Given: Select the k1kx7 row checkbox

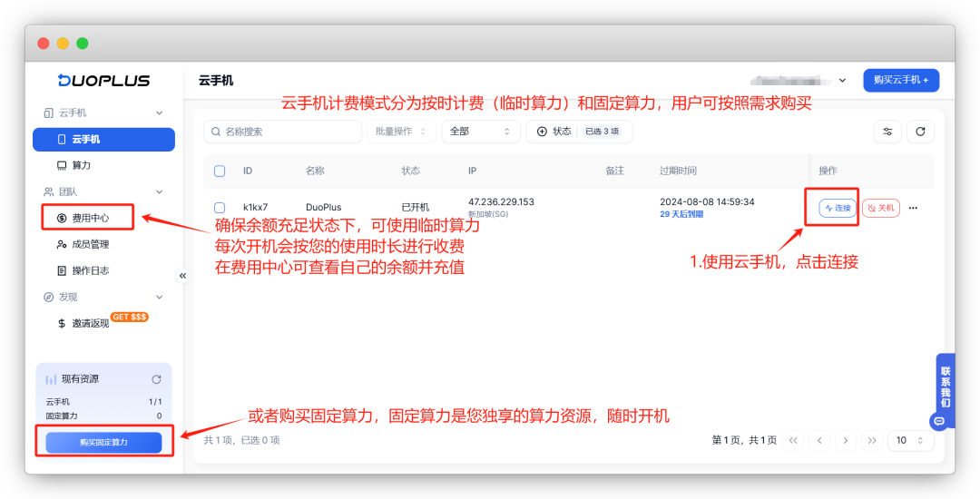Looking at the screenshot, I should [220, 208].
